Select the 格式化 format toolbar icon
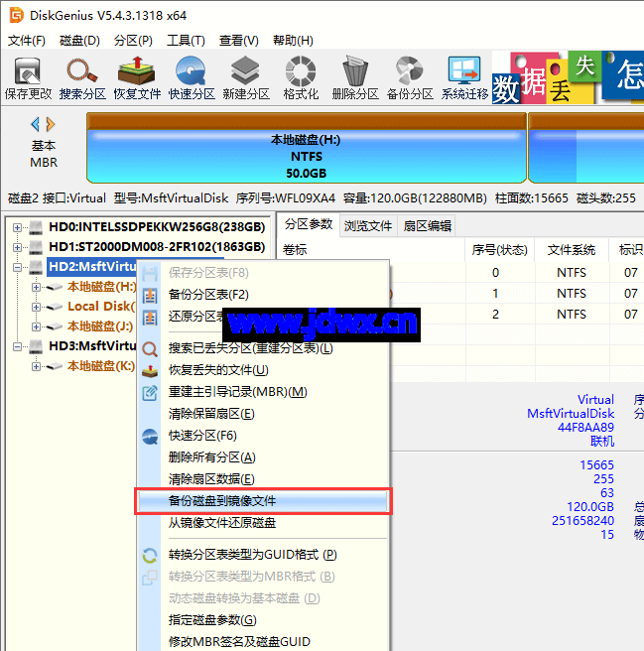 click(x=301, y=78)
